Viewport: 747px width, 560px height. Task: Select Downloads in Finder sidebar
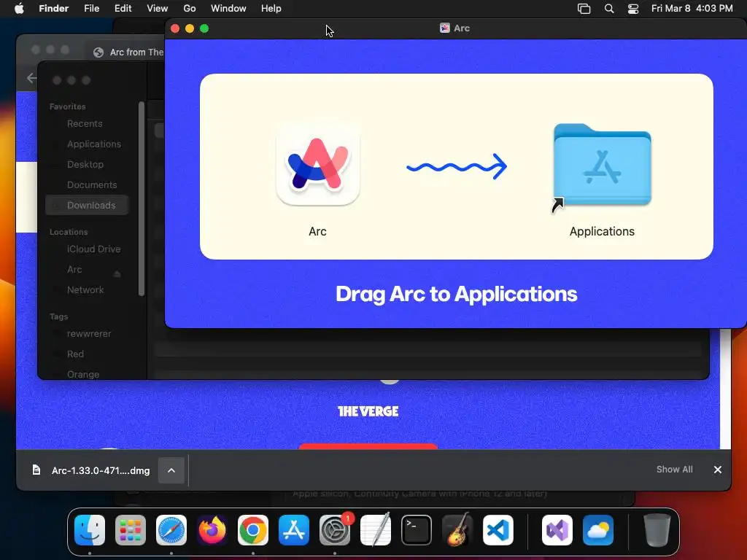tap(88, 205)
